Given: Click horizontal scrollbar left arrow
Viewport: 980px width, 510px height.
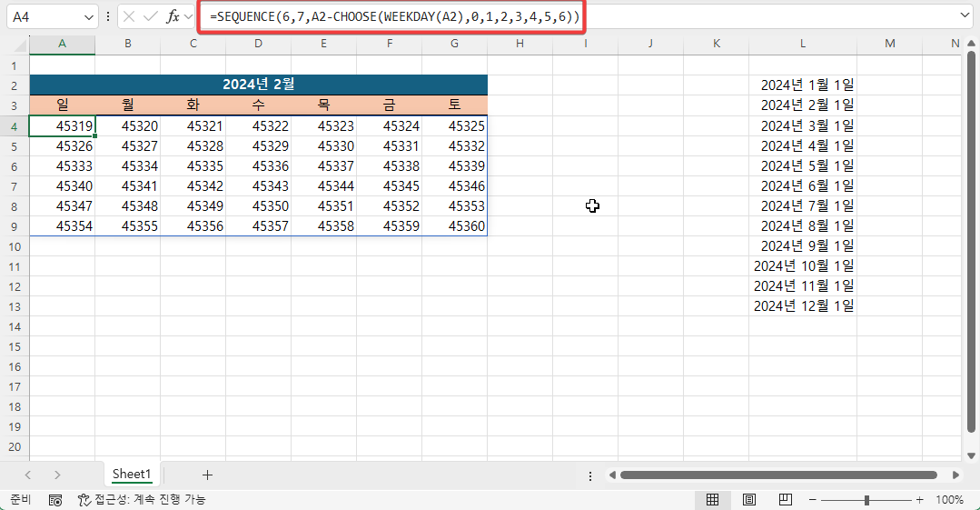Looking at the screenshot, I should click(x=612, y=475).
